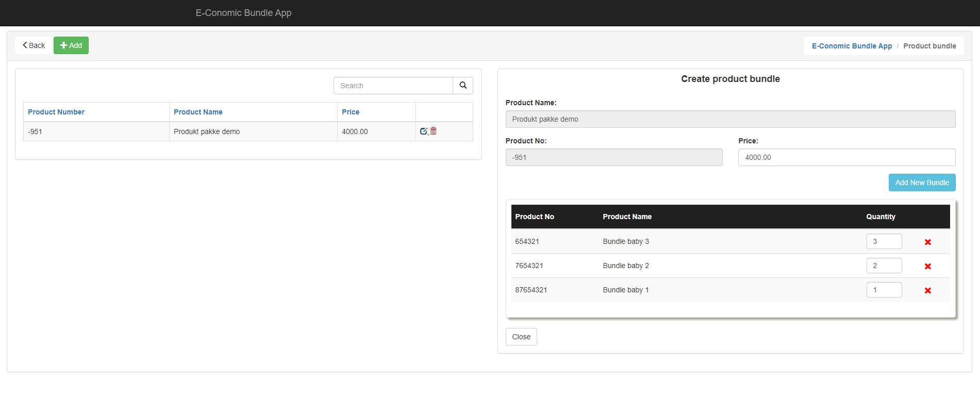
Task: Sort by Product Name column header
Action: [x=198, y=112]
